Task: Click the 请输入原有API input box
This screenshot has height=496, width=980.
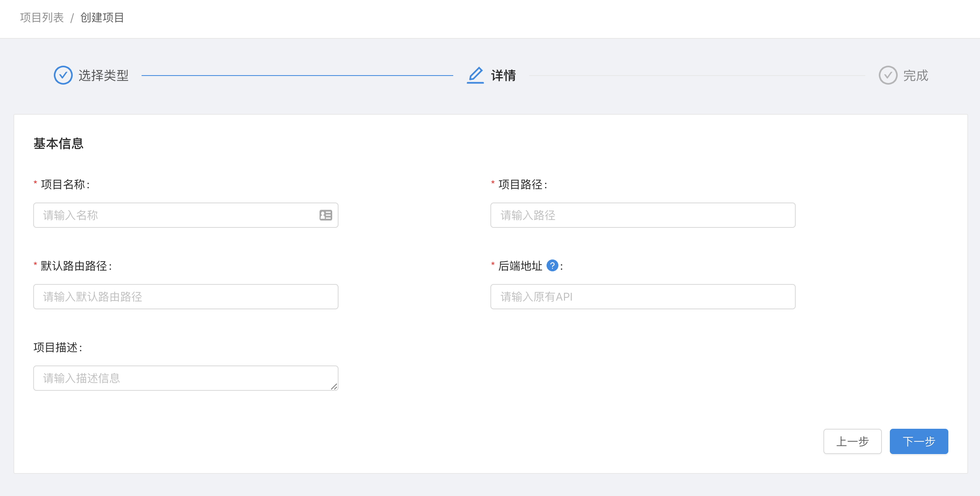Action: [643, 297]
